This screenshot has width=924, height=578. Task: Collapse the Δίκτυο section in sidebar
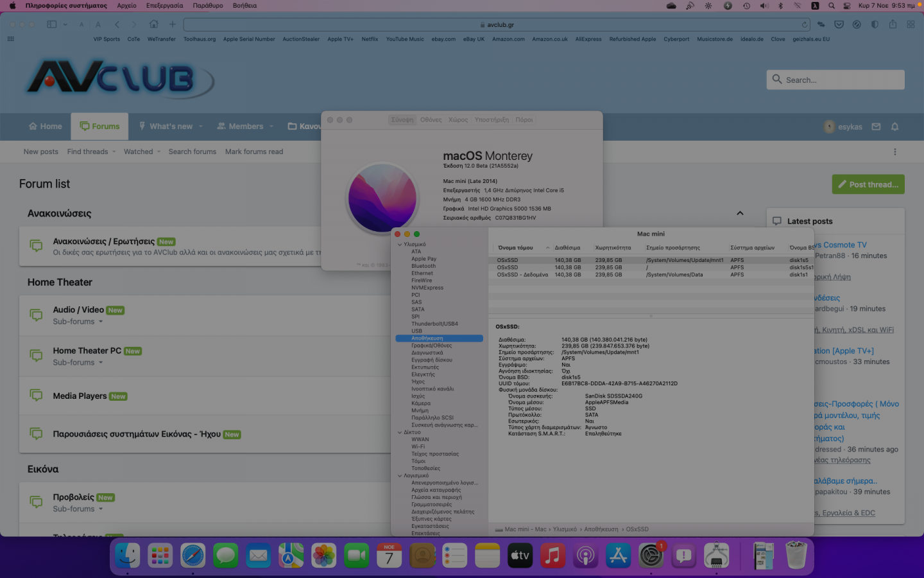click(400, 432)
